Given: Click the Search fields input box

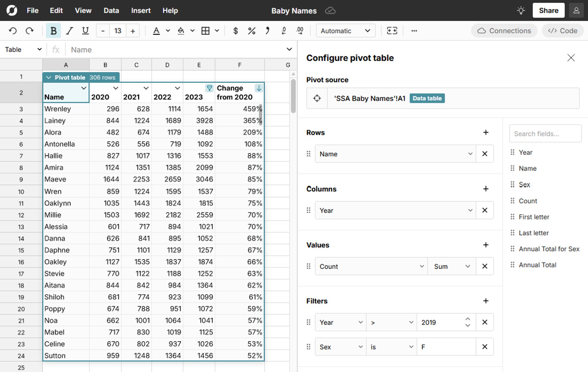Looking at the screenshot, I should (x=545, y=134).
